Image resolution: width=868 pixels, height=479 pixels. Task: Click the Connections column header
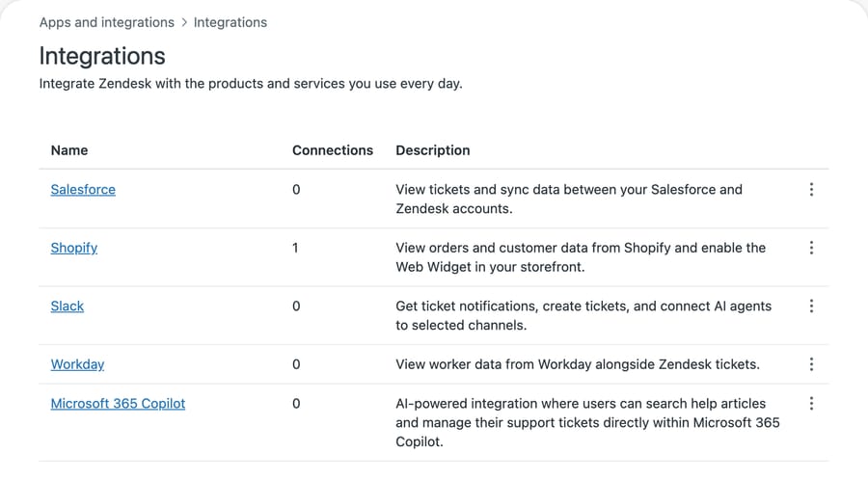(x=333, y=150)
